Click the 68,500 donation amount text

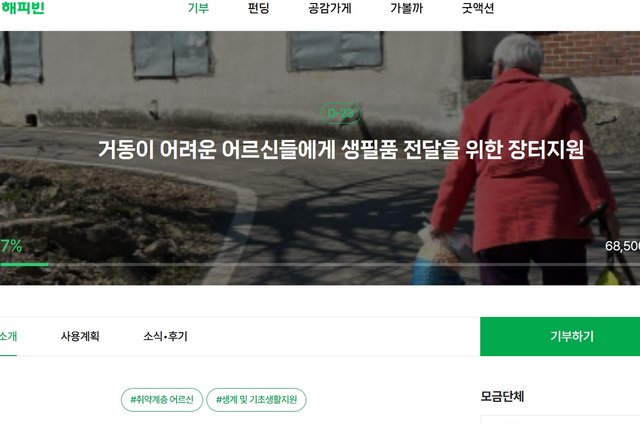[622, 246]
